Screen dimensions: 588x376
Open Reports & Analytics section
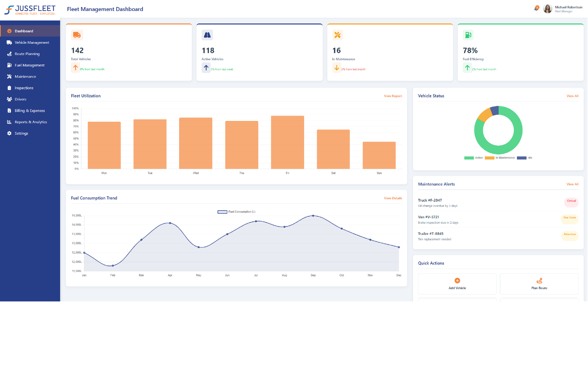[x=31, y=122]
